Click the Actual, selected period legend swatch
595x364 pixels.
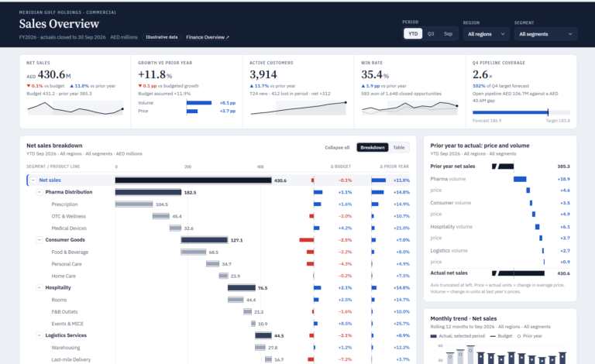pos(433,336)
